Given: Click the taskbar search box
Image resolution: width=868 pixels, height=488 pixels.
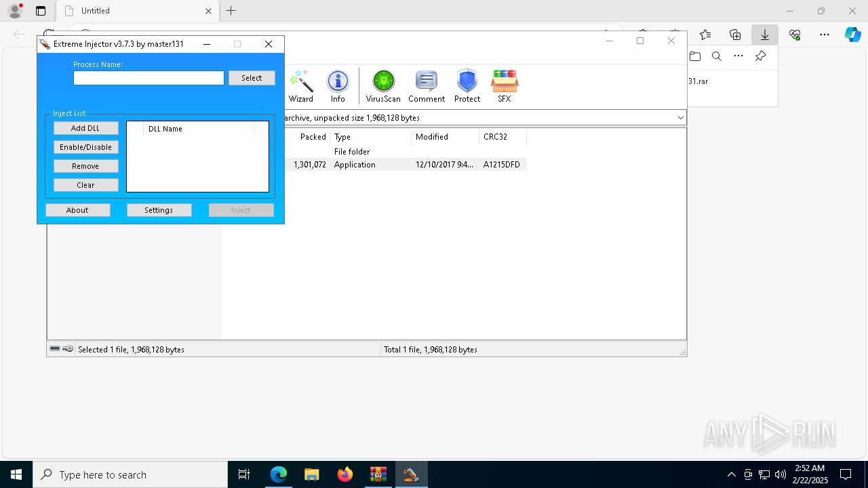Looking at the screenshot, I should (x=130, y=474).
